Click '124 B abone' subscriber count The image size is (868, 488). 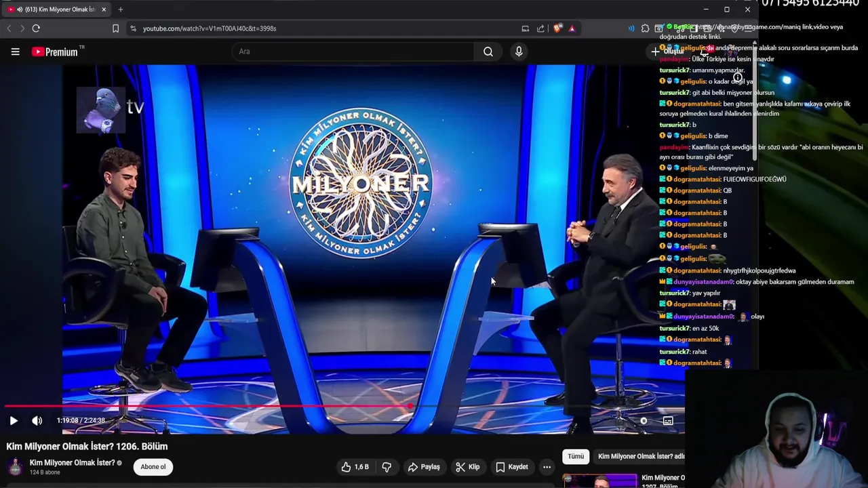45,472
